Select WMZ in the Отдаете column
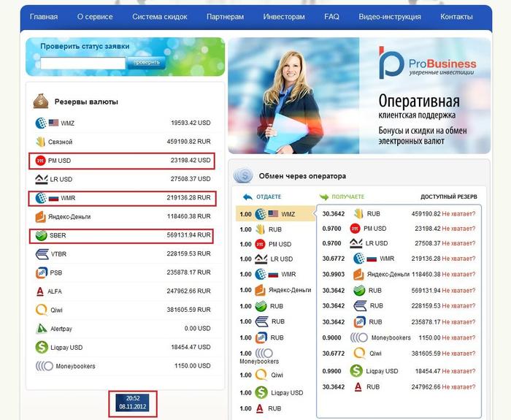 (x=274, y=214)
